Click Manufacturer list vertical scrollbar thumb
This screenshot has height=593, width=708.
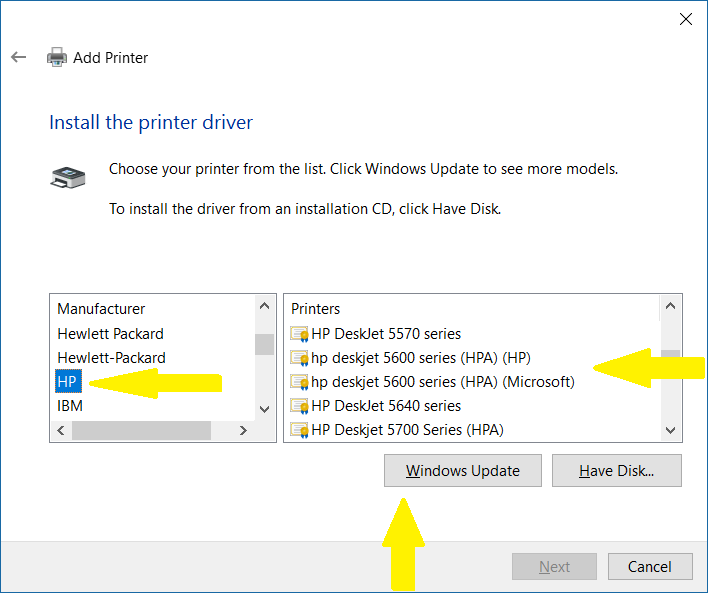click(265, 345)
